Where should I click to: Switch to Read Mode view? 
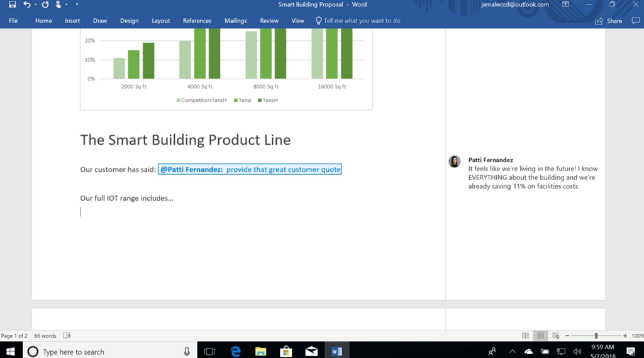coord(526,336)
